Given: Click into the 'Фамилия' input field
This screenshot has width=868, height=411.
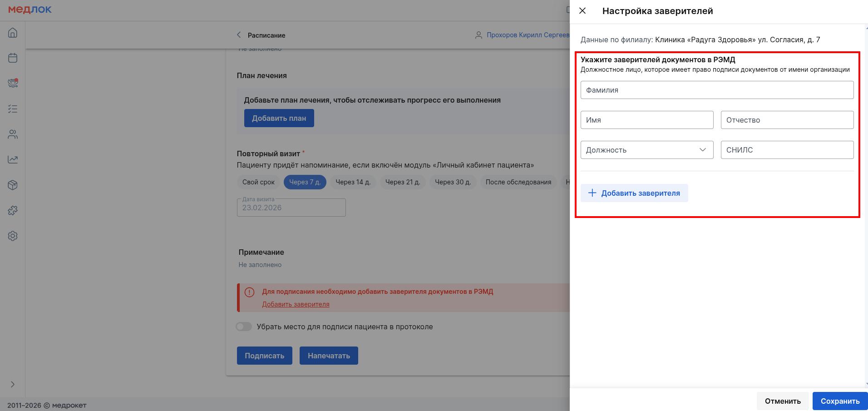Looking at the screenshot, I should click(717, 90).
